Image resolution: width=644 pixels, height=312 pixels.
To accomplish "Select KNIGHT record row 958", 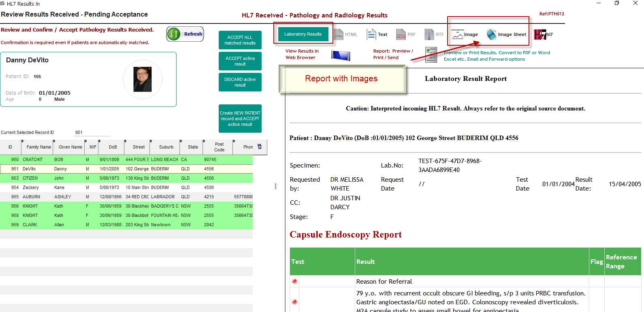I will click(126, 215).
